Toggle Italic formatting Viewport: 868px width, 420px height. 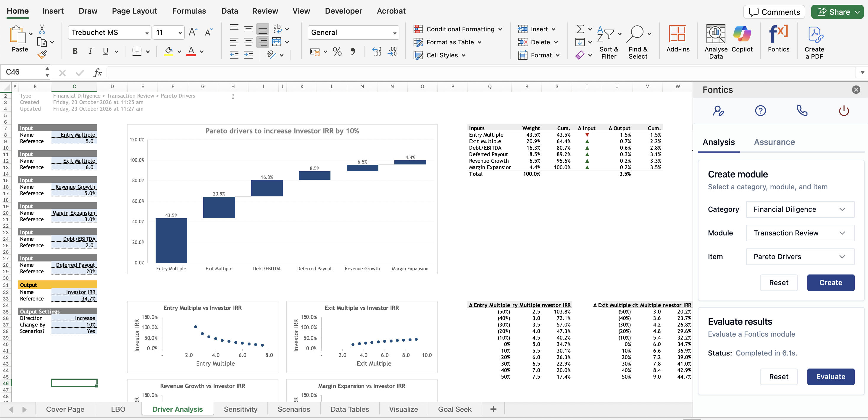(90, 51)
